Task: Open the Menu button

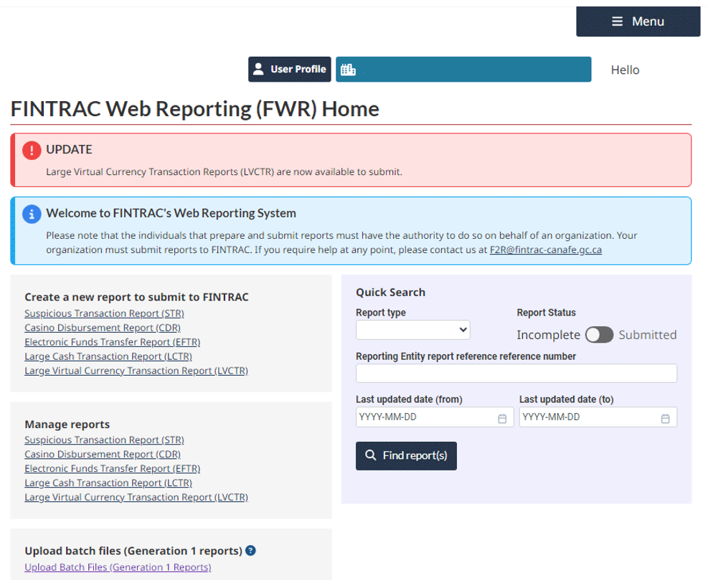Action: coord(638,22)
